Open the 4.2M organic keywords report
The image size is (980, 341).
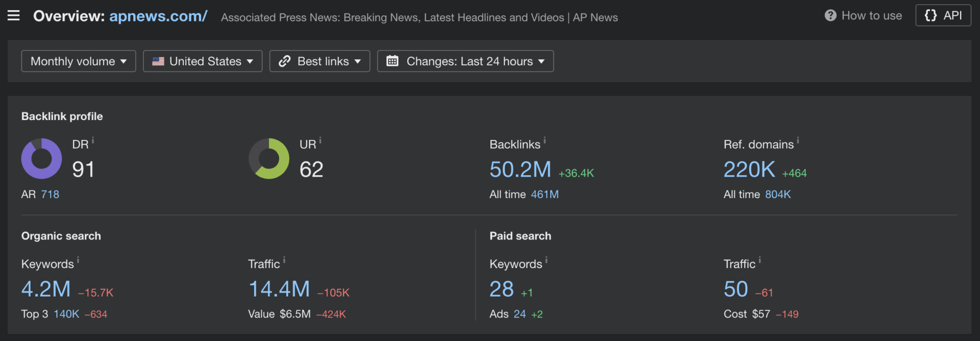point(46,289)
